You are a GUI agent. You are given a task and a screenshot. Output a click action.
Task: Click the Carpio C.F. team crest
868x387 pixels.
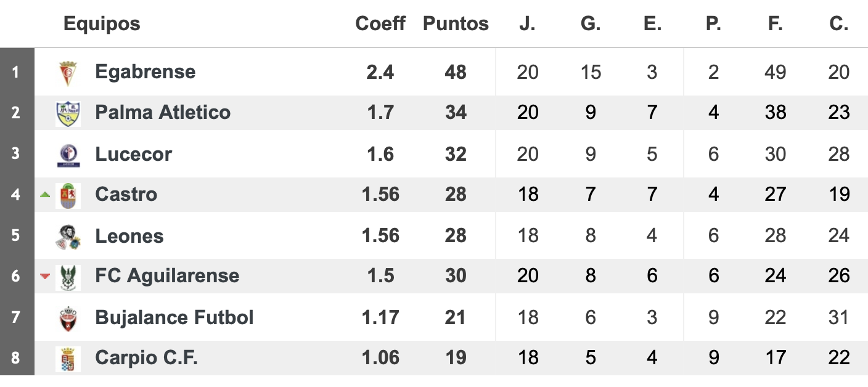pos(68,359)
